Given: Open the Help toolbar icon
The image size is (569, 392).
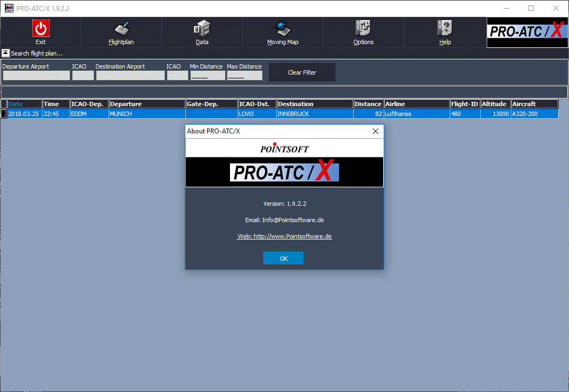Looking at the screenshot, I should pyautogui.click(x=445, y=29).
